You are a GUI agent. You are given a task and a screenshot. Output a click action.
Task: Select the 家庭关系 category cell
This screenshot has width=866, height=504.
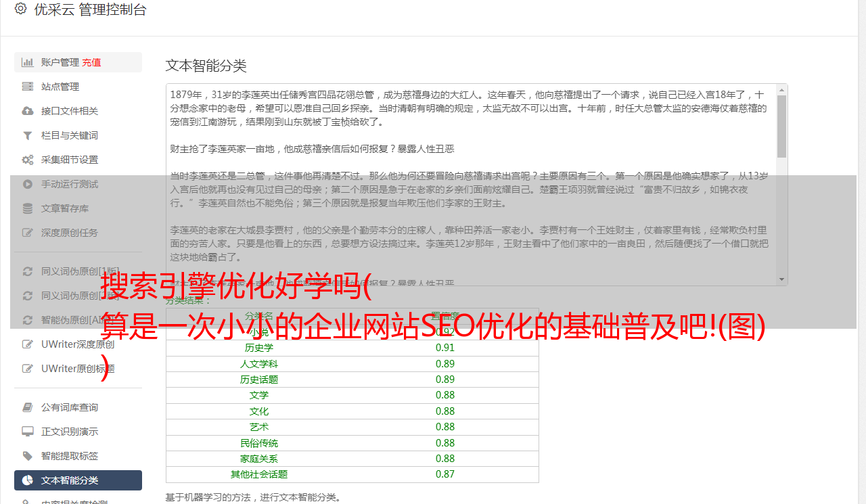click(259, 459)
